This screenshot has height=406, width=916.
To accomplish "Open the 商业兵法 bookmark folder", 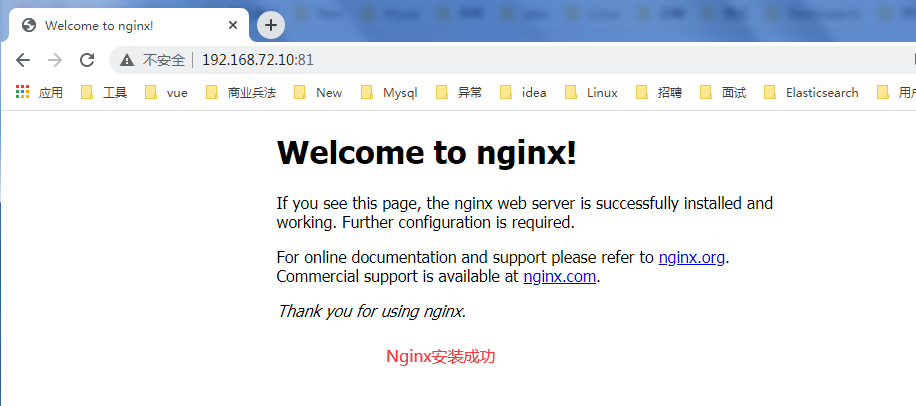I will [x=241, y=92].
